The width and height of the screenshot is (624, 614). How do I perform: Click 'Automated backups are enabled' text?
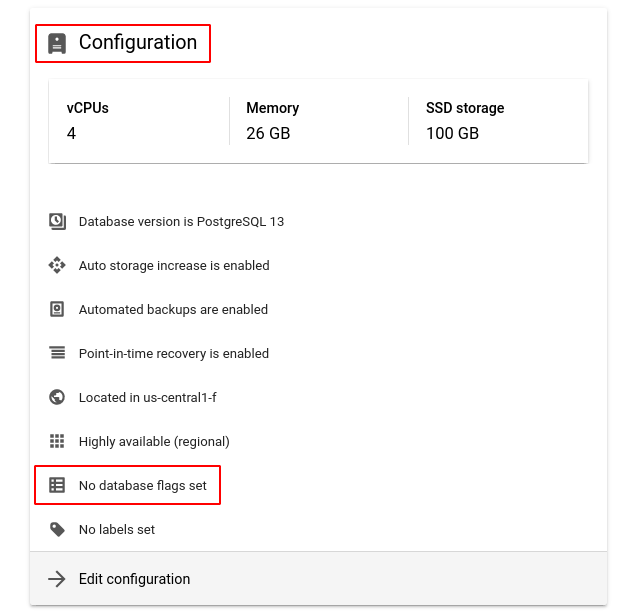point(173,309)
